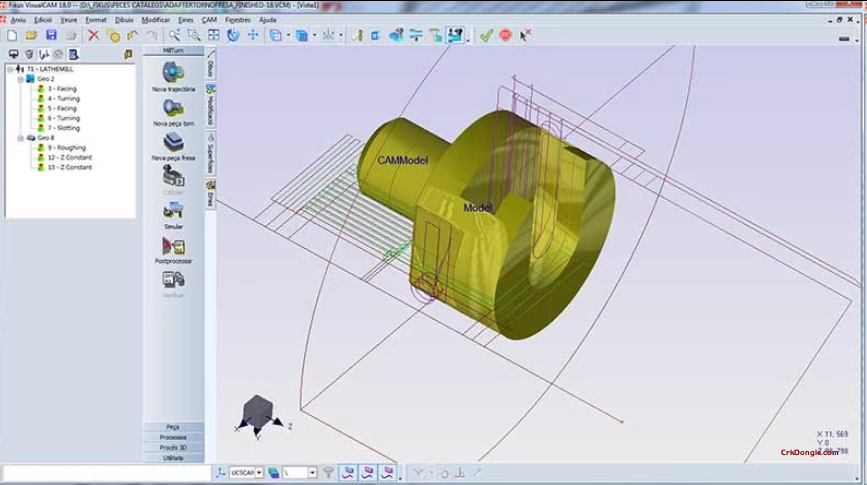Toggle the third surface display mode button

386,472
